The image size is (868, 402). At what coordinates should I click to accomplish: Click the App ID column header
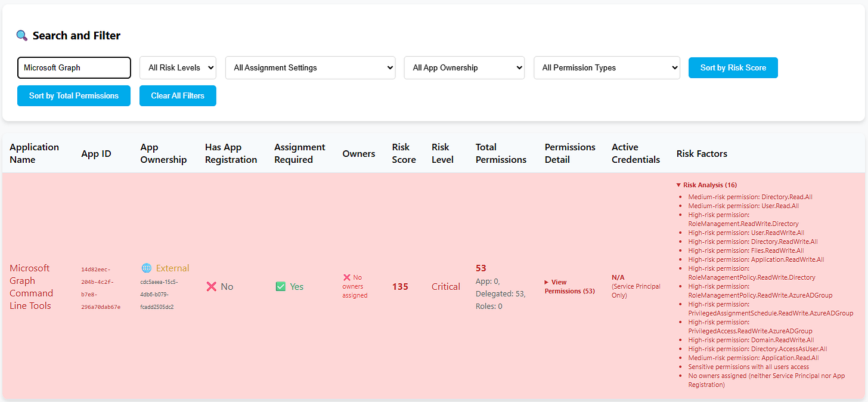pos(96,153)
